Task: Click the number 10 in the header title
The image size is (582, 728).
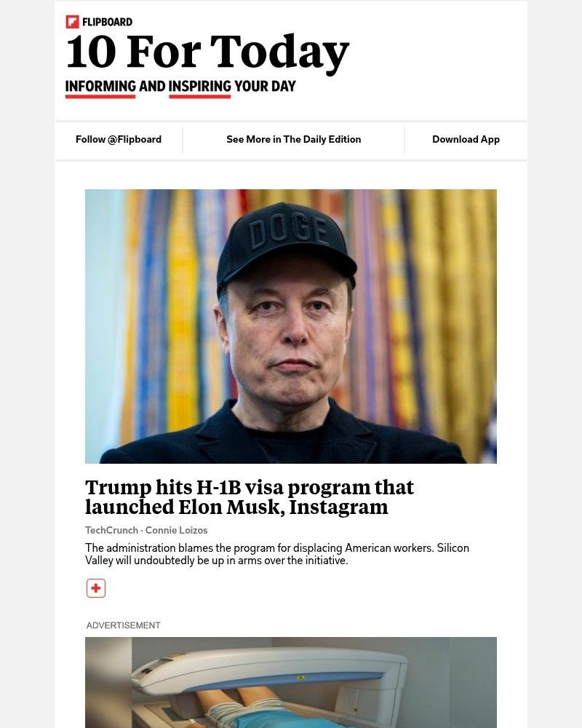Action: [x=91, y=52]
